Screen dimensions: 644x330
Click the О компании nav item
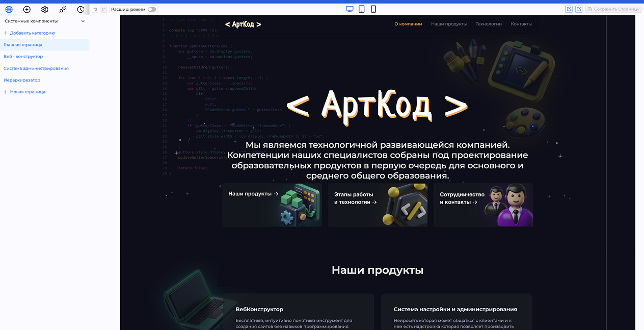408,24
